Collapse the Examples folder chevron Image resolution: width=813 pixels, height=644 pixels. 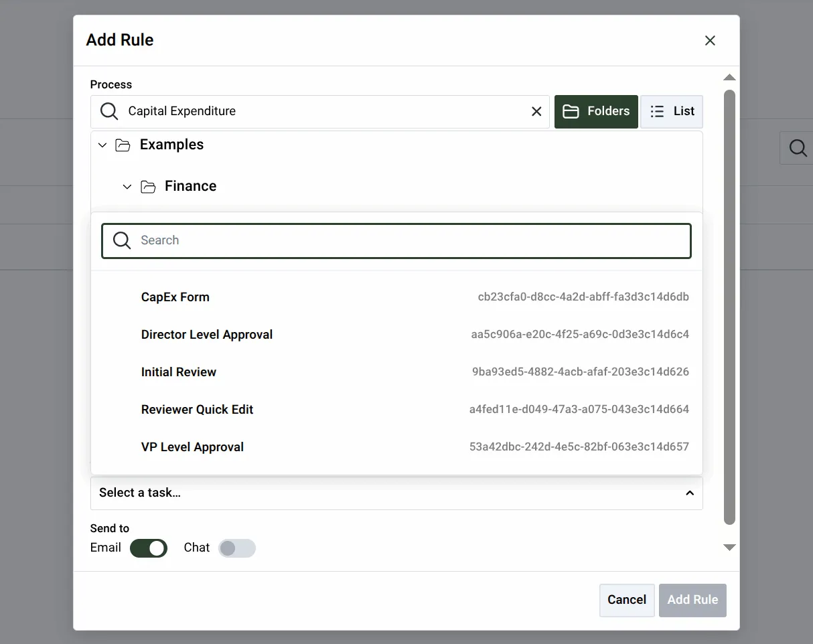click(102, 145)
